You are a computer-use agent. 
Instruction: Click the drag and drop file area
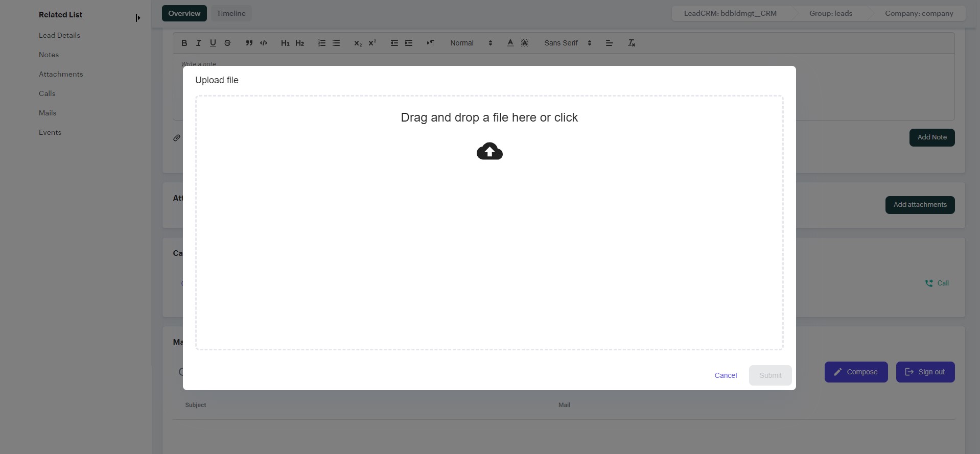tap(489, 223)
